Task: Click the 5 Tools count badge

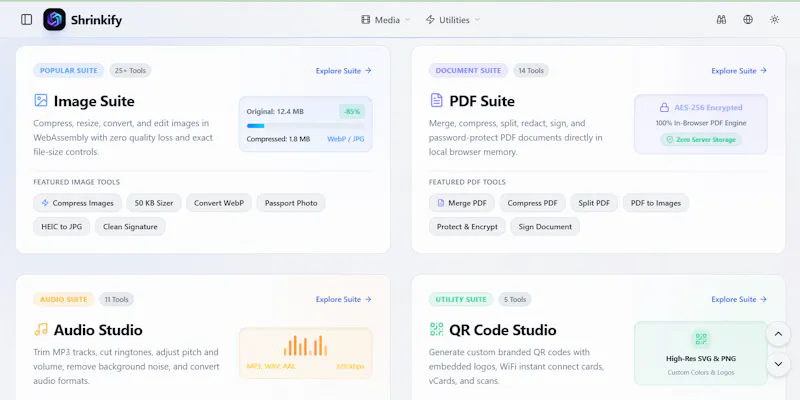Action: pyautogui.click(x=515, y=299)
